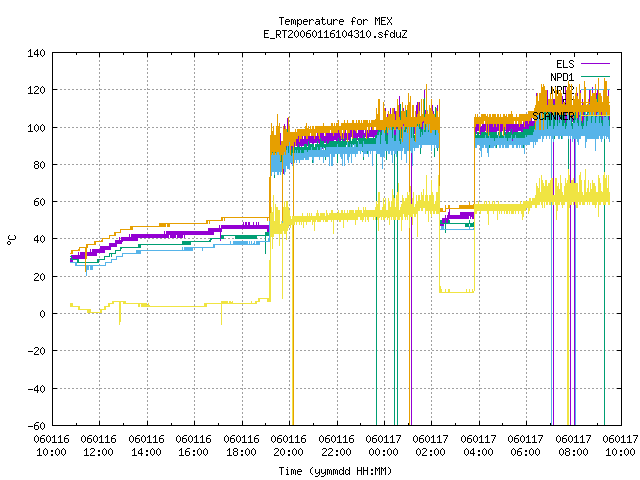Click the chart title 'Temperature for MEX'
The width and height of the screenshot is (640, 480).
[x=335, y=21]
